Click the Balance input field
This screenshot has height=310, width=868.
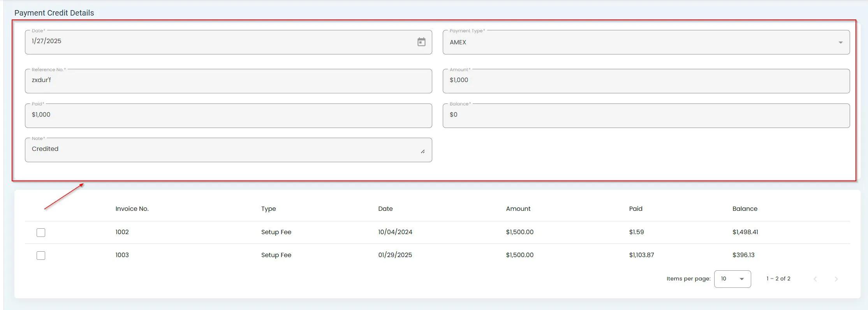646,116
